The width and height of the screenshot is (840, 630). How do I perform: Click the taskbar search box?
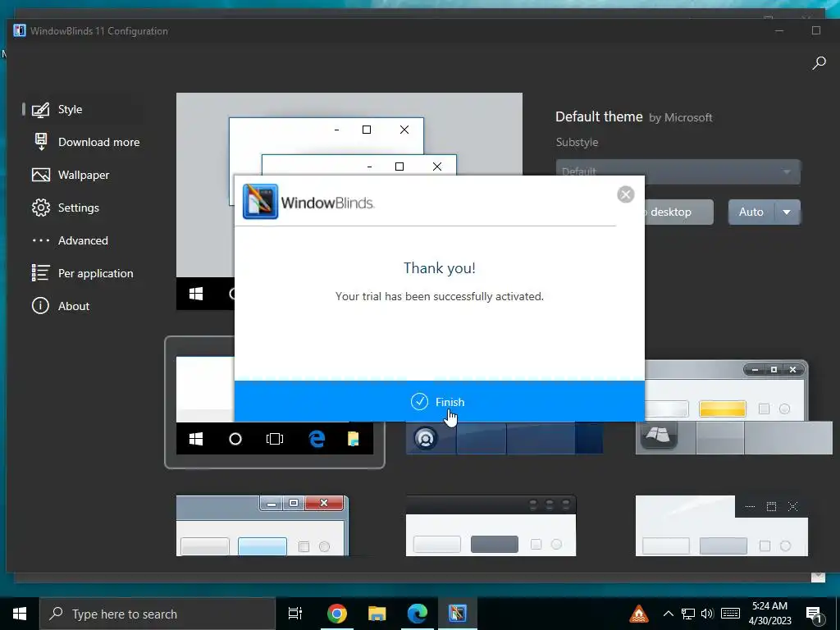coord(157,614)
